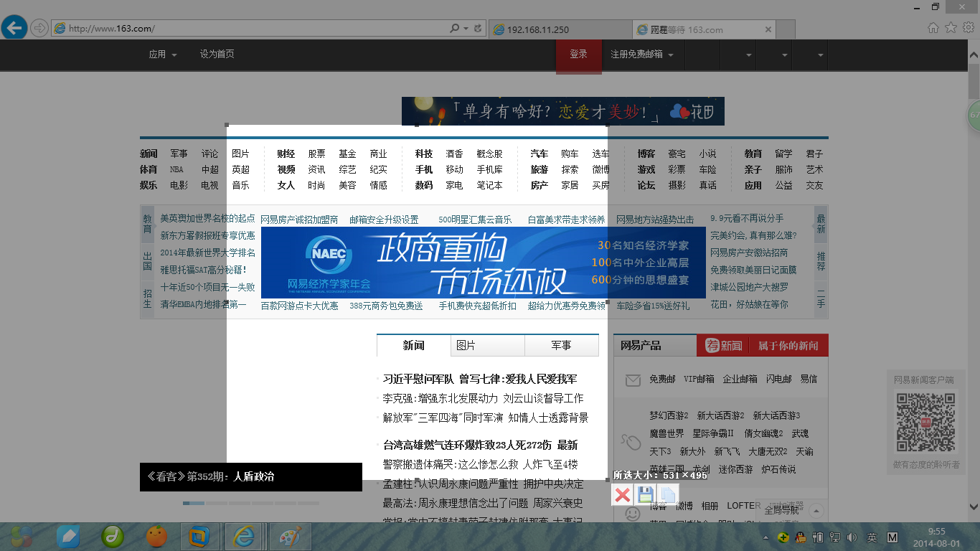Open the orange fruit app on taskbar
The height and width of the screenshot is (551, 980).
pos(156,536)
